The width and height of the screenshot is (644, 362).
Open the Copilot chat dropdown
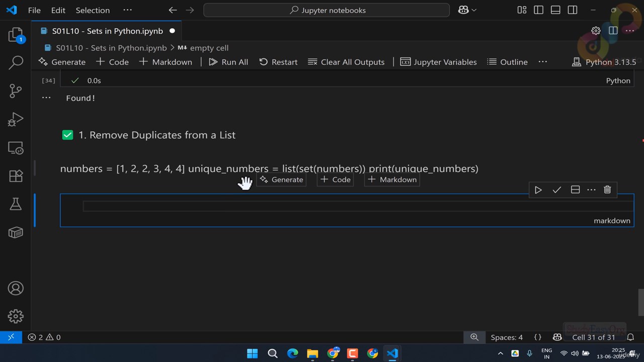467,10
